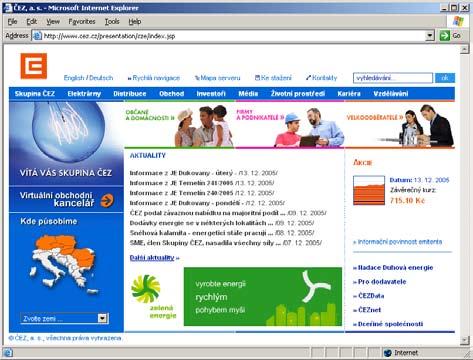Open the View menu

pyautogui.click(x=53, y=22)
